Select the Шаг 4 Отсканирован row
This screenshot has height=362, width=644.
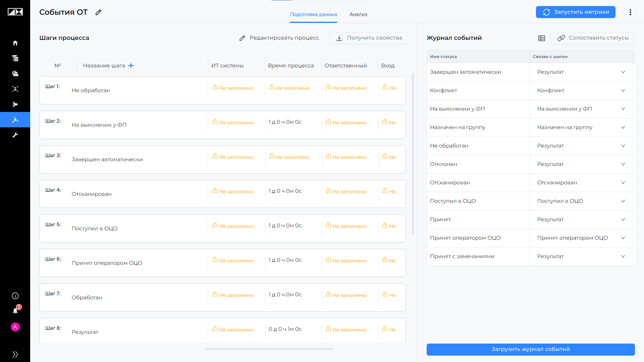223,194
